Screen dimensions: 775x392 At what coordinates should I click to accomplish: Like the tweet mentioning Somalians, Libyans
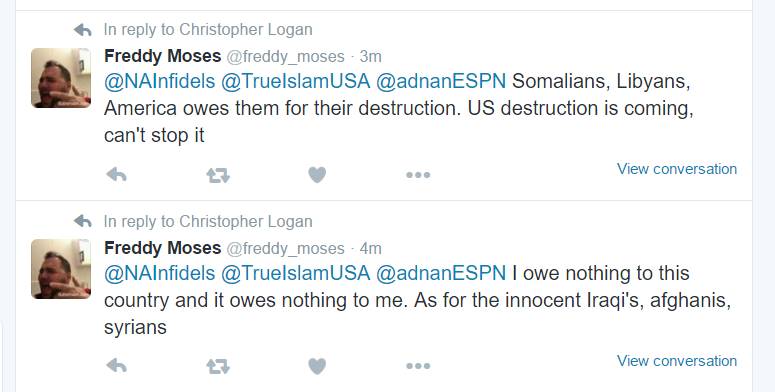317,174
